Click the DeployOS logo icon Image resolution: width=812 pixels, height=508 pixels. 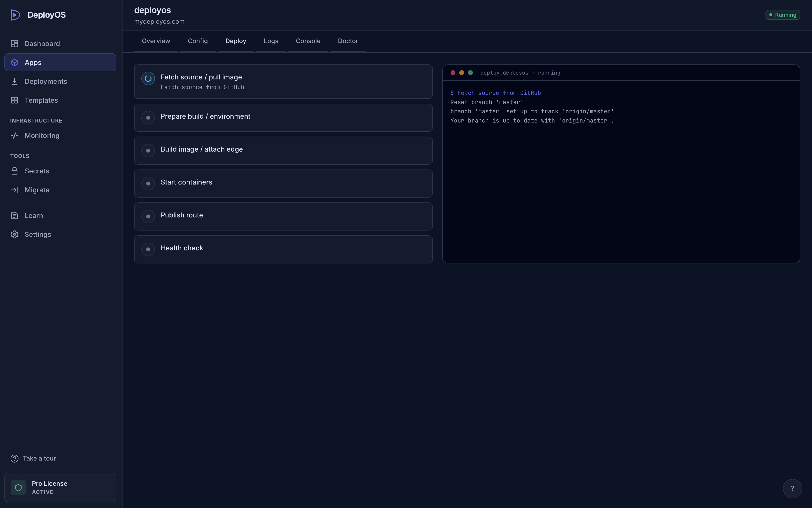click(15, 15)
